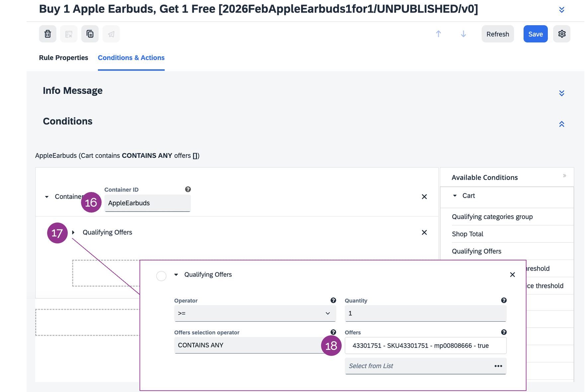Click the Container ID input field
Screen dimensions: 585x392
click(x=147, y=203)
